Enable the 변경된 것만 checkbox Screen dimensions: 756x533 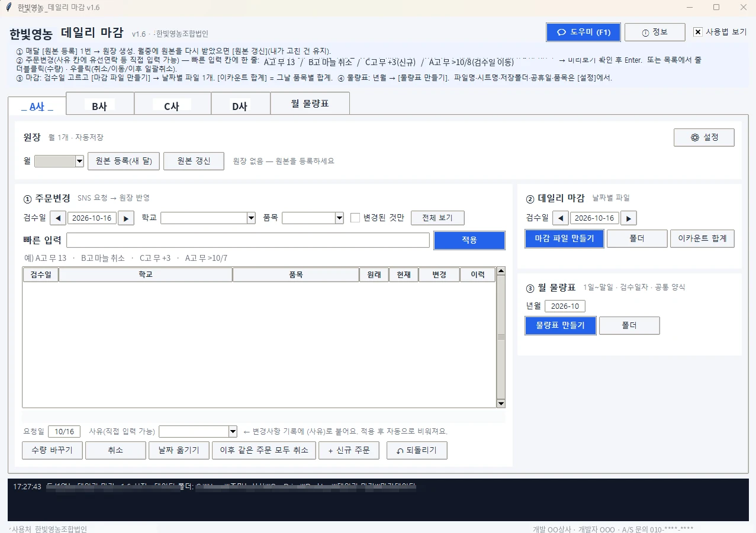[x=355, y=217]
